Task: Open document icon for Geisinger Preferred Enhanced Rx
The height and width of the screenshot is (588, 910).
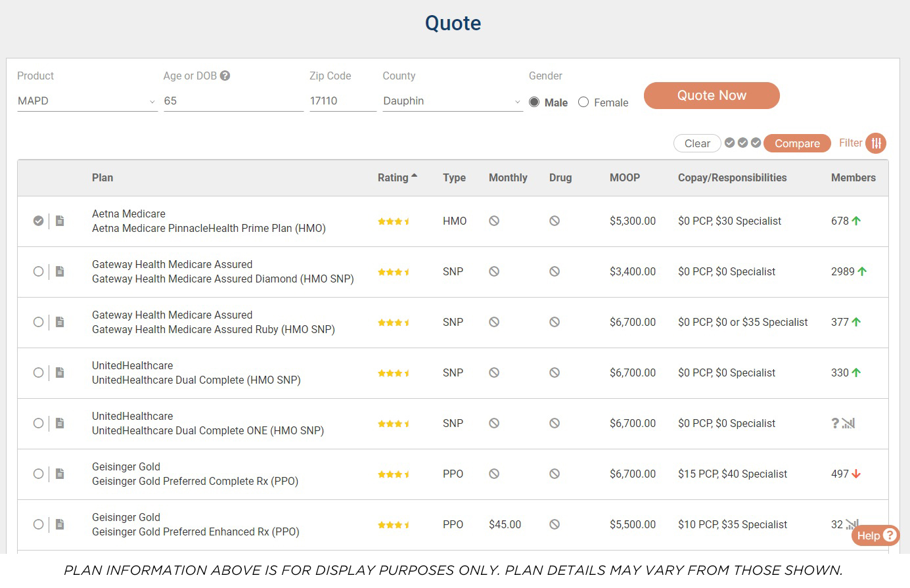Action: coord(60,524)
